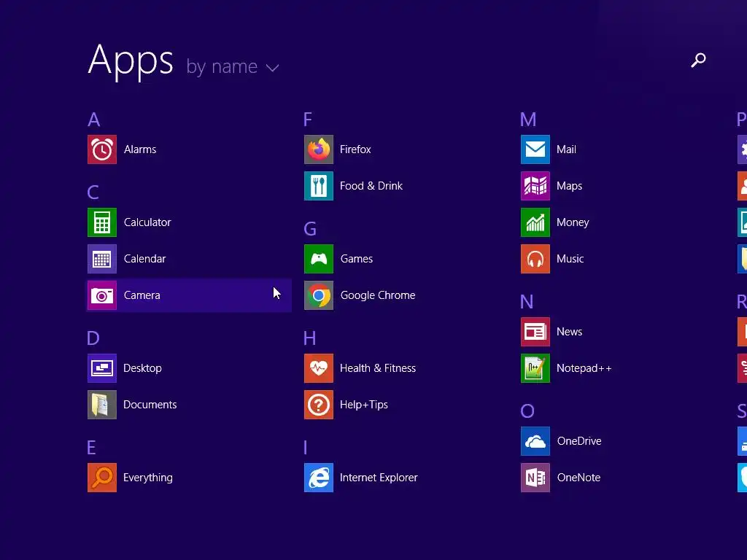Launch the Everything search icon
The height and width of the screenshot is (560, 747).
point(102,478)
